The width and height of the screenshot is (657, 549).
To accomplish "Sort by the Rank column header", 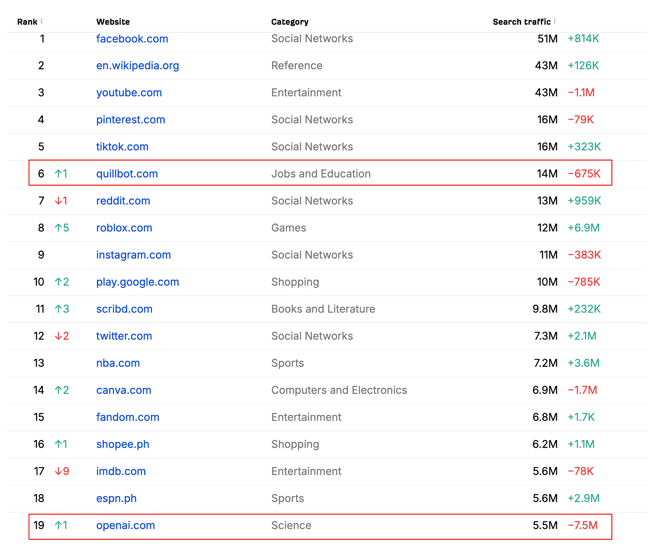I will (x=27, y=22).
